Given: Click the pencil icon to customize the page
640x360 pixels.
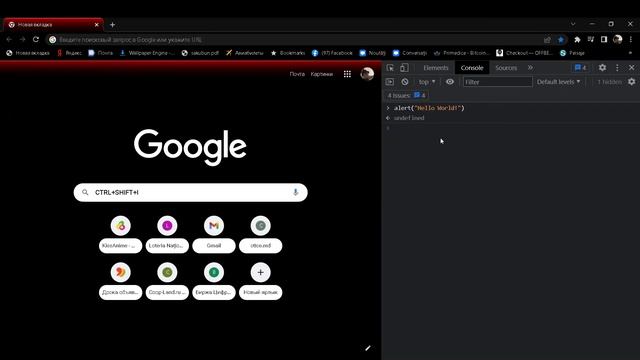Looking at the screenshot, I should pos(367,348).
